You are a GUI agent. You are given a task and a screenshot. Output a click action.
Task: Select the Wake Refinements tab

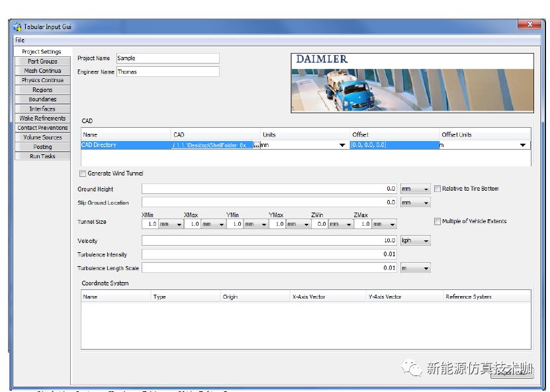click(x=42, y=119)
